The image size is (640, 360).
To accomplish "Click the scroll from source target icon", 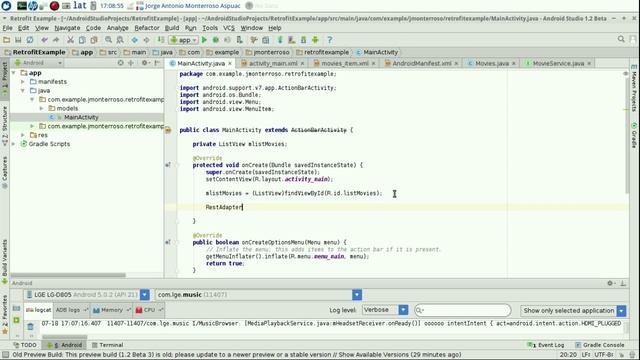I will [120, 63].
